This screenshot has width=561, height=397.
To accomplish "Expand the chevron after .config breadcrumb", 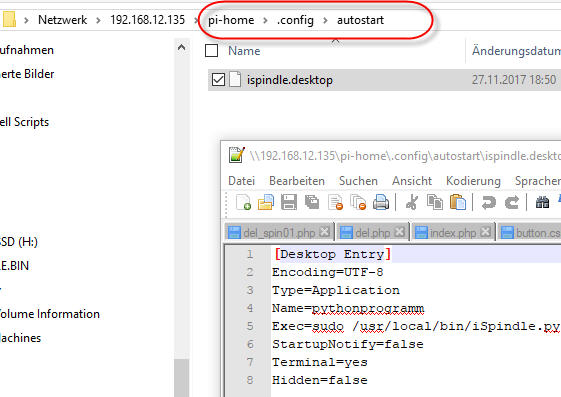I will [x=325, y=20].
